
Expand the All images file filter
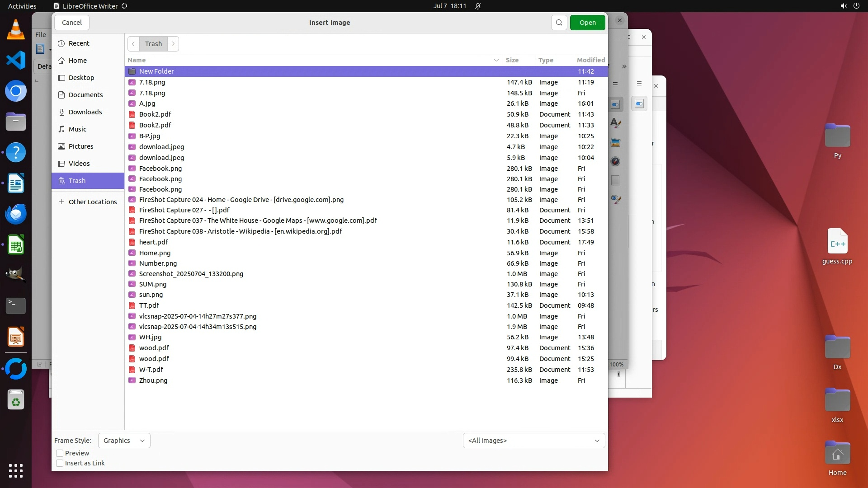click(x=533, y=441)
